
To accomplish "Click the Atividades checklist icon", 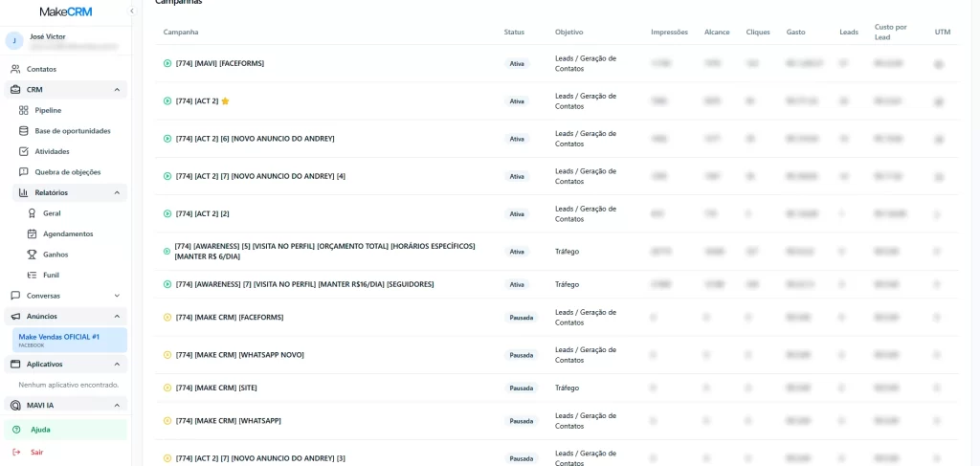I will 24,151.
